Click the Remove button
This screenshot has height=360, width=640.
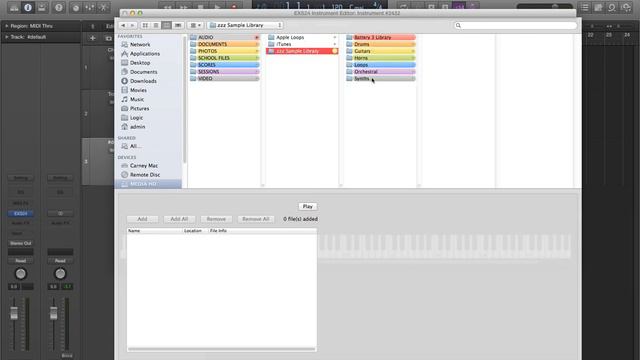pyautogui.click(x=216, y=219)
